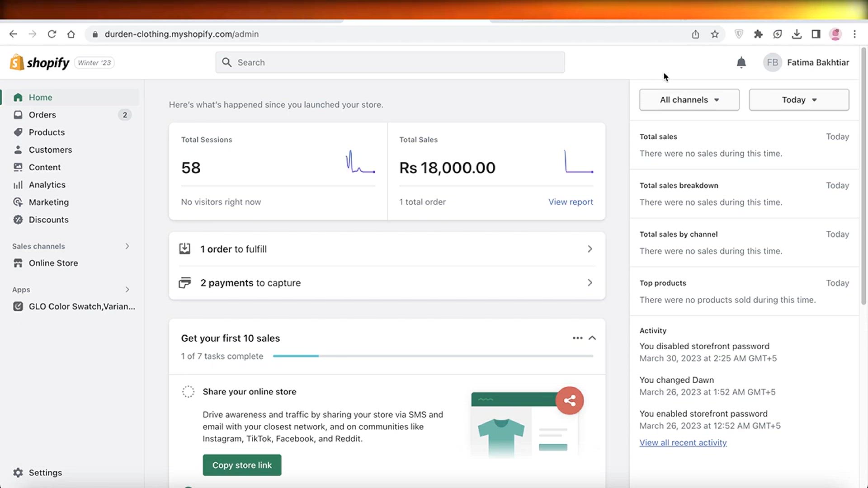The height and width of the screenshot is (488, 868).
Task: Click the Online Store sidebar label
Action: (53, 263)
